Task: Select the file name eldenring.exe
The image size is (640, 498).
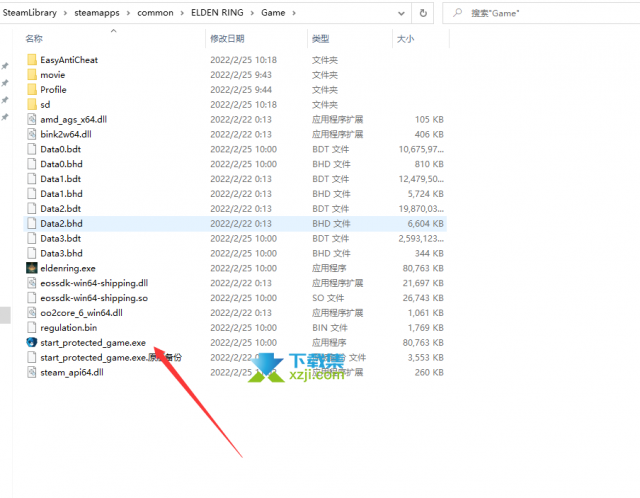Action: (68, 268)
